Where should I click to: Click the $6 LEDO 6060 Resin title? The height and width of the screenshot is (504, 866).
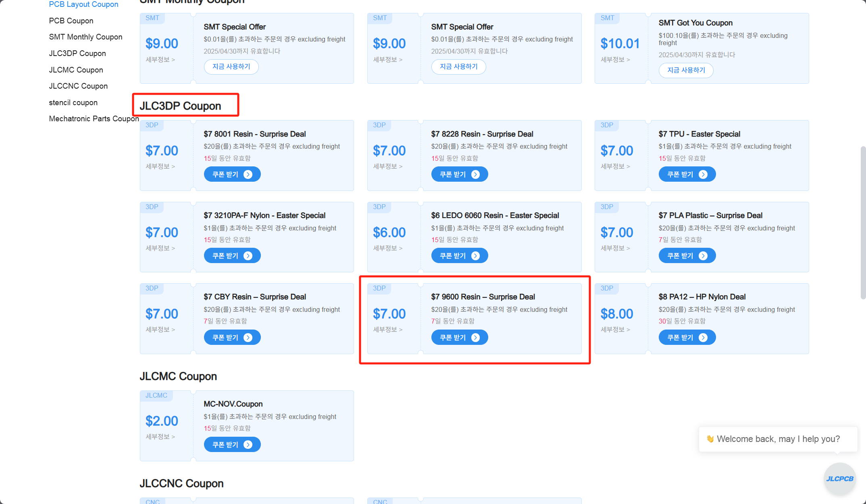[495, 216]
